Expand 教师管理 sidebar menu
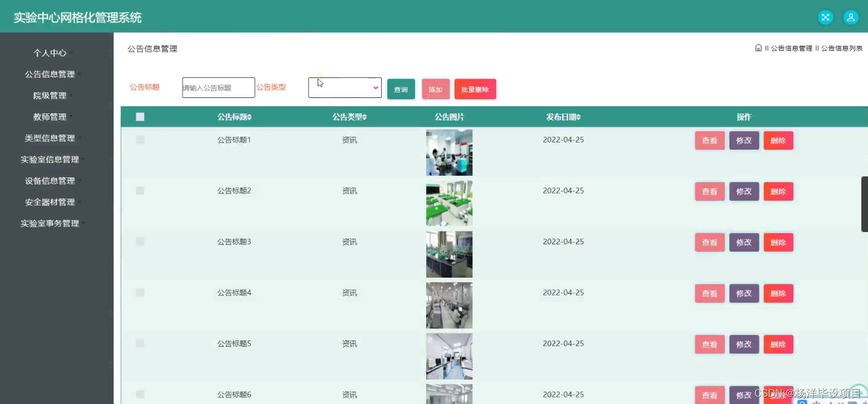This screenshot has width=868, height=404. [53, 117]
